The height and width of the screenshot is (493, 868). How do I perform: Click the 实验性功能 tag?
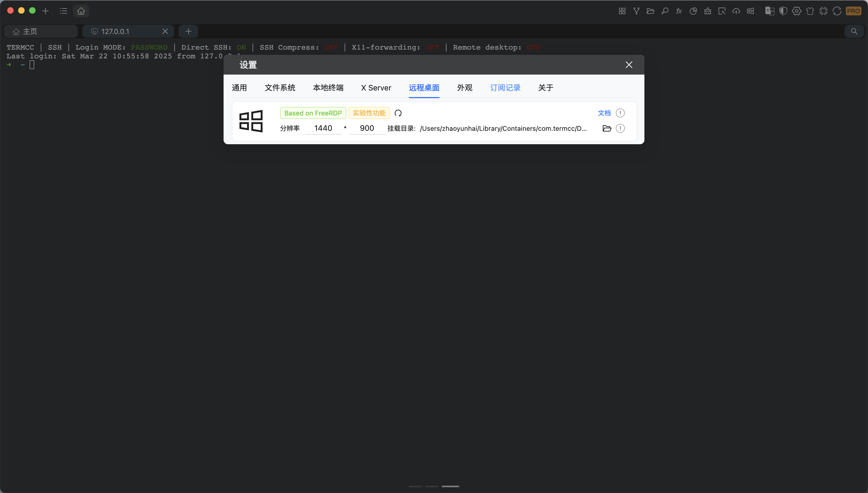(369, 113)
